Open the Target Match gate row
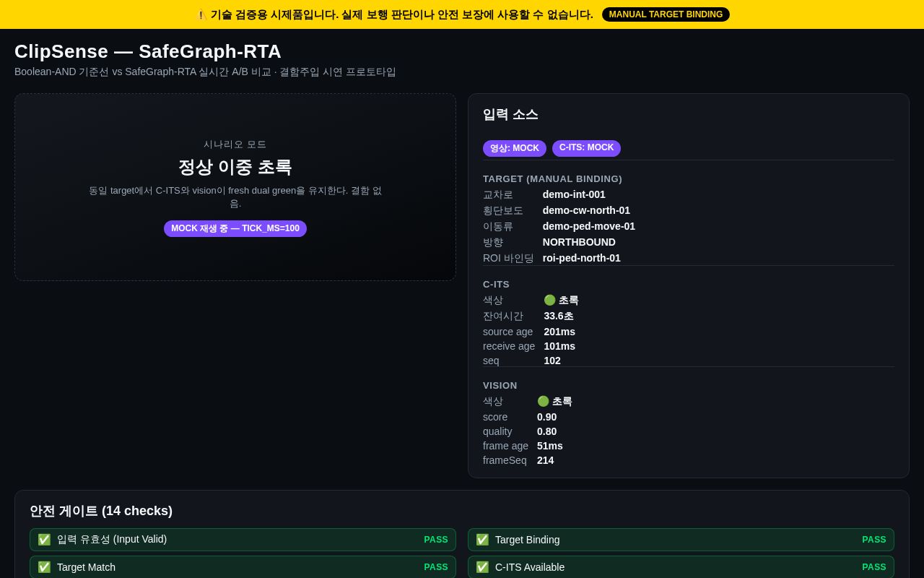Image resolution: width=924 pixels, height=578 pixels. point(243,567)
